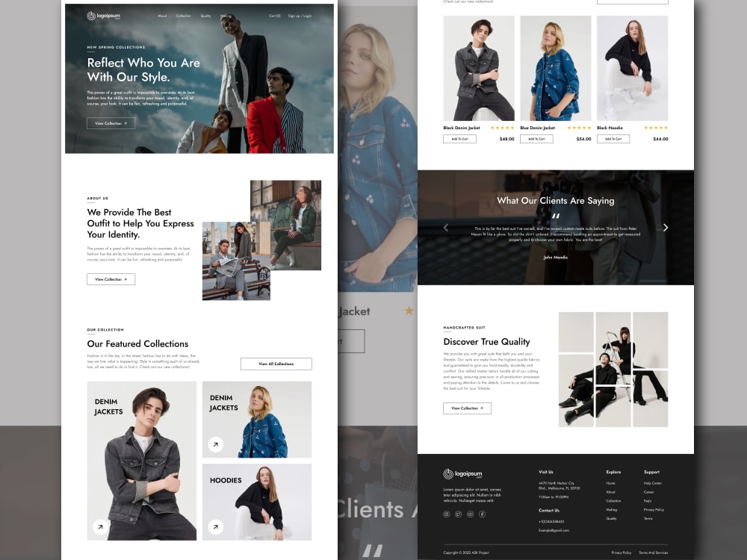Click the View All Collections button
The width and height of the screenshot is (747, 560).
tap(276, 364)
